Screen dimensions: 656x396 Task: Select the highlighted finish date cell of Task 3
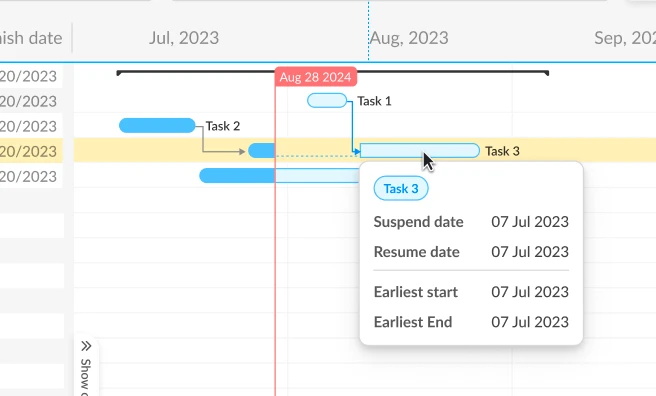tap(31, 151)
